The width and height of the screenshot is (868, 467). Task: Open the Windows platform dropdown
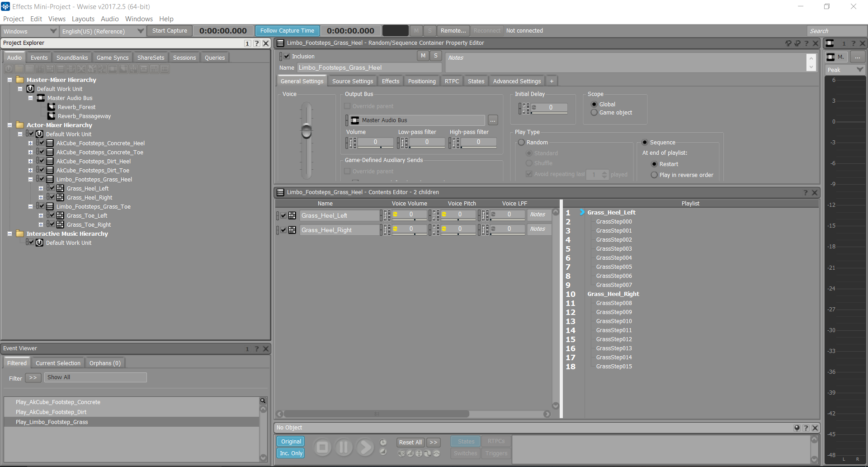click(x=29, y=31)
